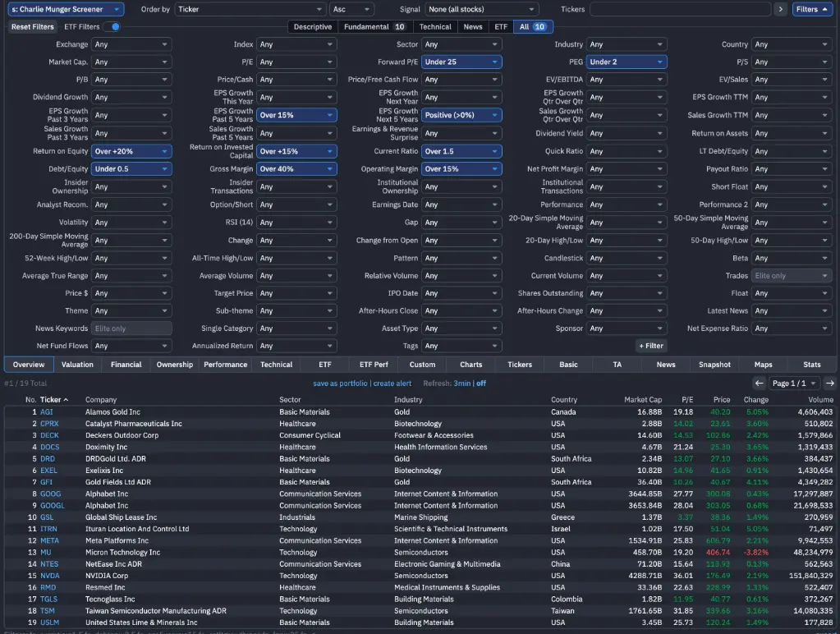Open the Page 1 / 1 selector
840x634 pixels.
[794, 384]
